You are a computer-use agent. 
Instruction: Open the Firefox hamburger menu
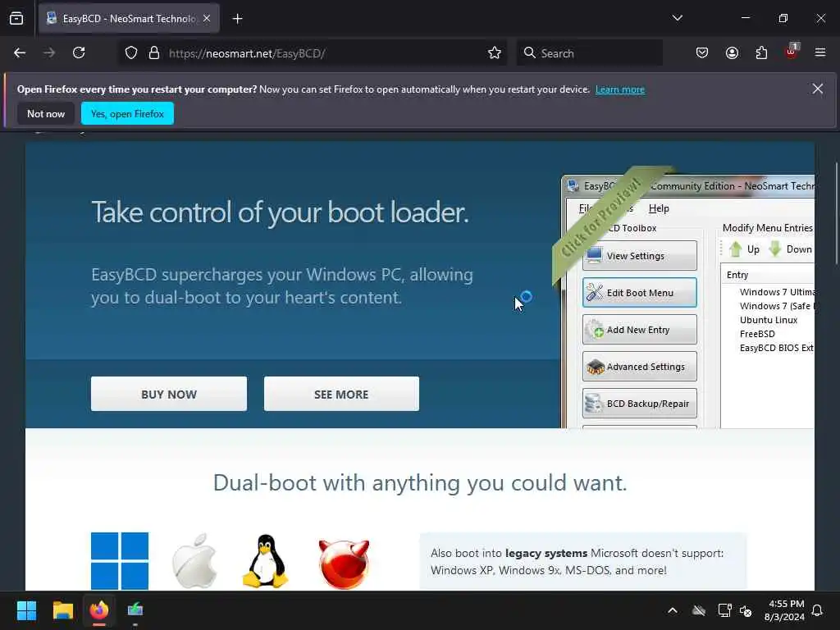pos(820,52)
